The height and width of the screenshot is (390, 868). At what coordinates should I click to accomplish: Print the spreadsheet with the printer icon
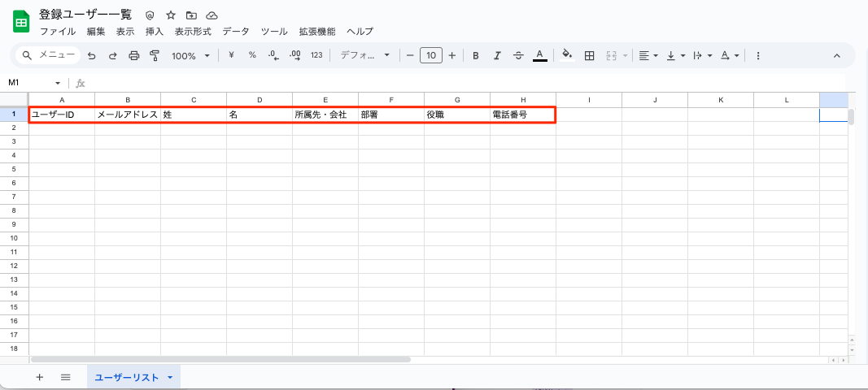[133, 55]
